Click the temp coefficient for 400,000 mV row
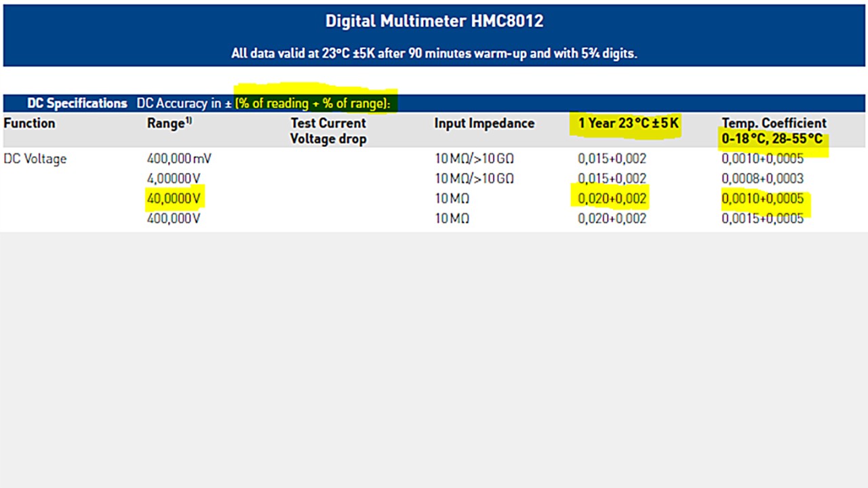The width and height of the screenshot is (868, 488). tap(763, 159)
